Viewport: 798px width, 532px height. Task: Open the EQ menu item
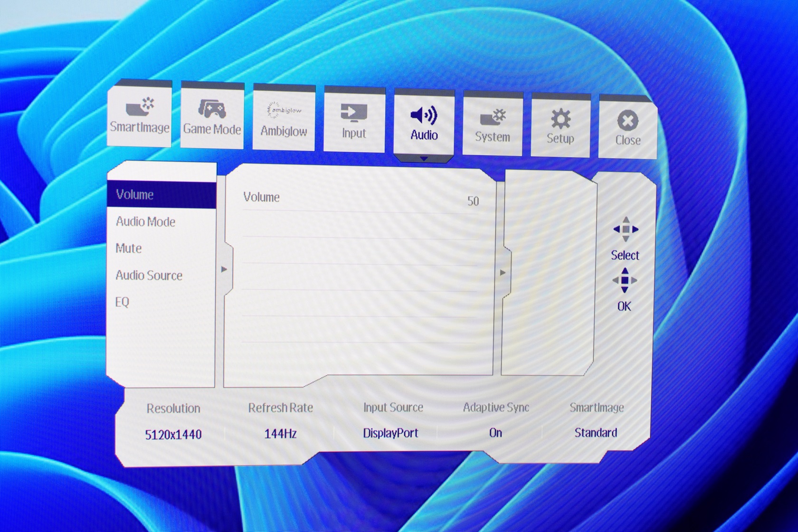click(x=122, y=302)
